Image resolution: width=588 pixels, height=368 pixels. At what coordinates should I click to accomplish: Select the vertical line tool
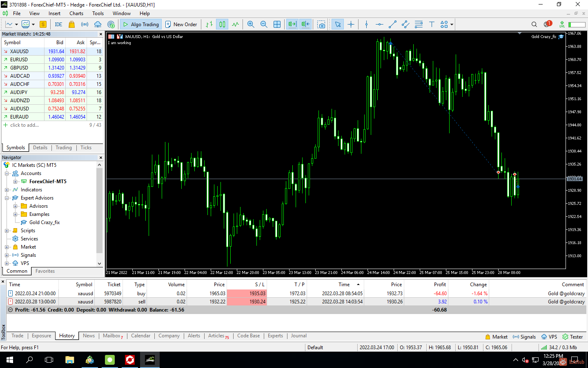pyautogui.click(x=366, y=24)
